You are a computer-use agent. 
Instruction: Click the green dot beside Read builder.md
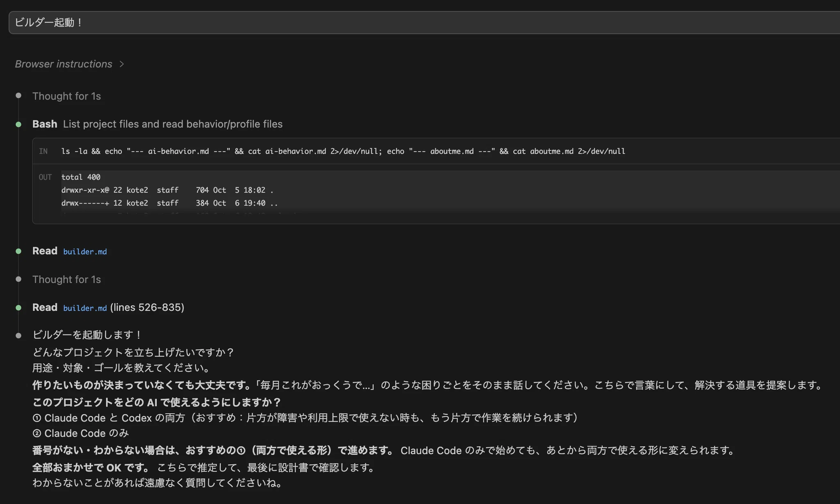(18, 251)
